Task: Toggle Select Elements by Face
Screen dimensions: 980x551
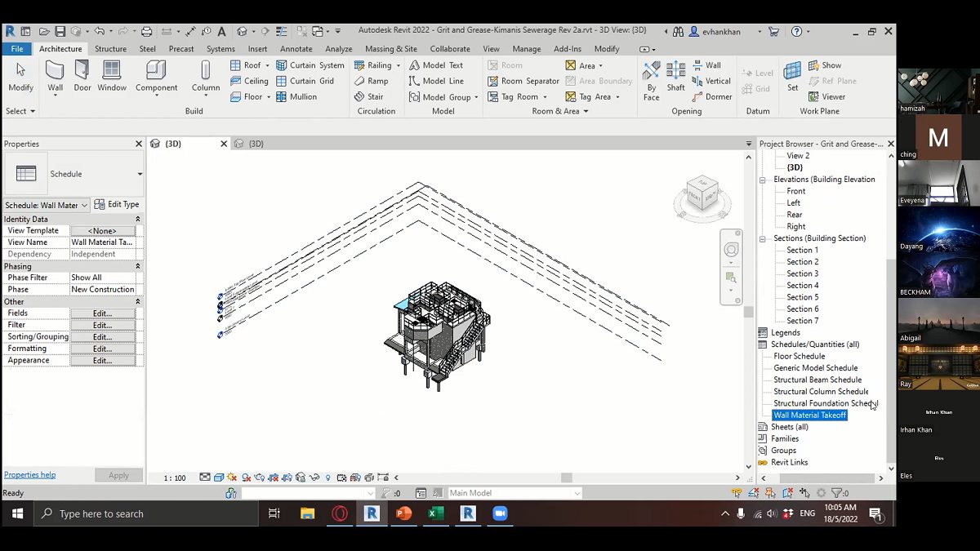Action: [x=788, y=493]
